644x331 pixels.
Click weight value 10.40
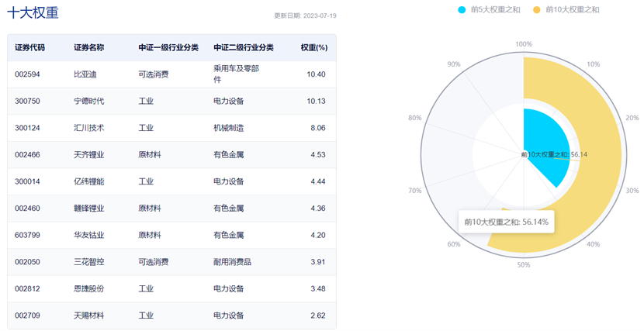pyautogui.click(x=317, y=74)
